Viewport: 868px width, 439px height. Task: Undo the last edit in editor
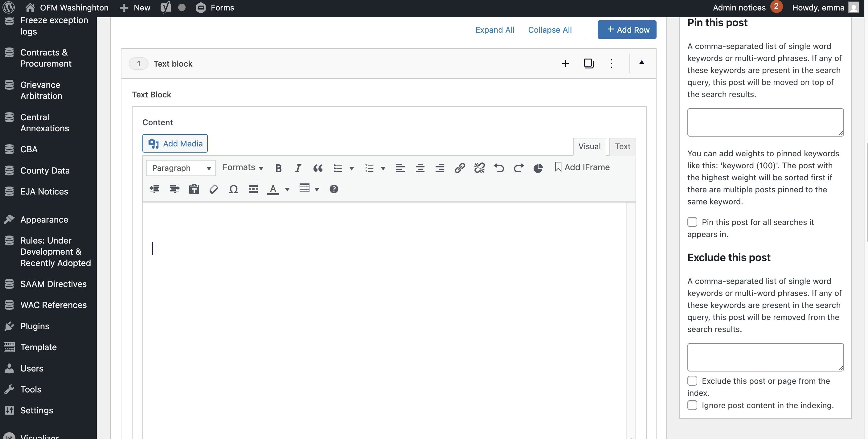tap(499, 168)
